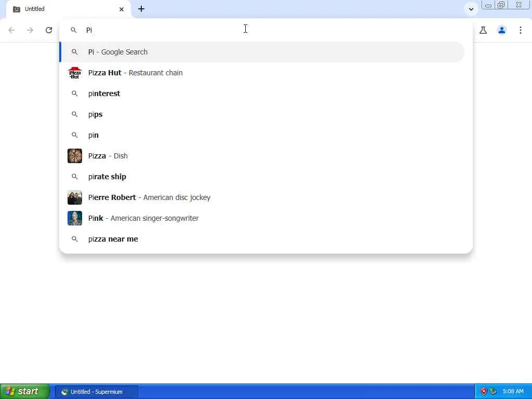Reload the current page

pyautogui.click(x=49, y=30)
